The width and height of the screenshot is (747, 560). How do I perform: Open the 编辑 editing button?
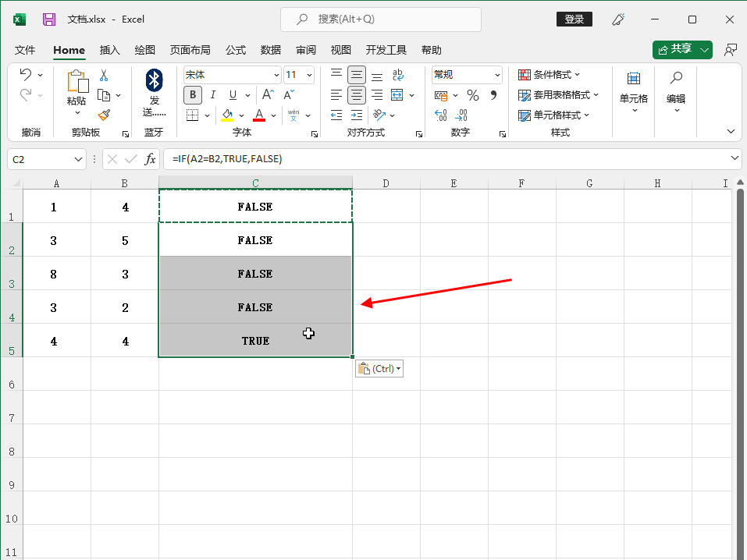[675, 91]
